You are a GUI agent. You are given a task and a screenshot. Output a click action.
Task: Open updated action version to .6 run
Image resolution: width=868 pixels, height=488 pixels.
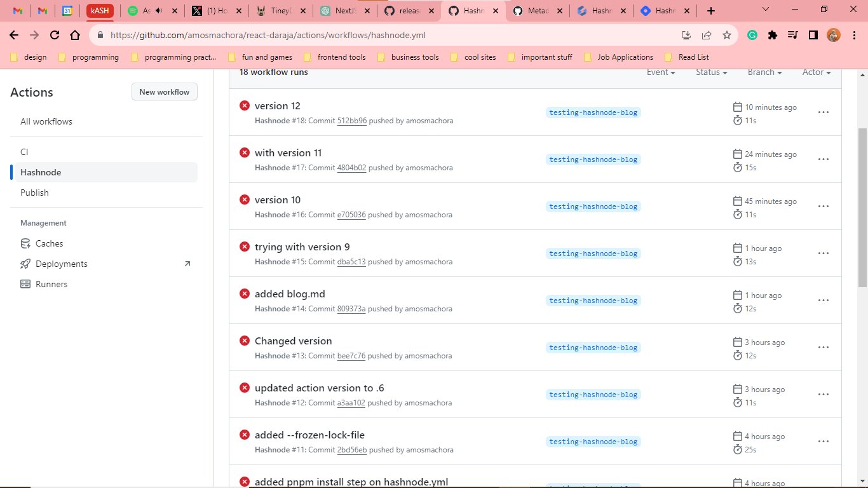(320, 388)
